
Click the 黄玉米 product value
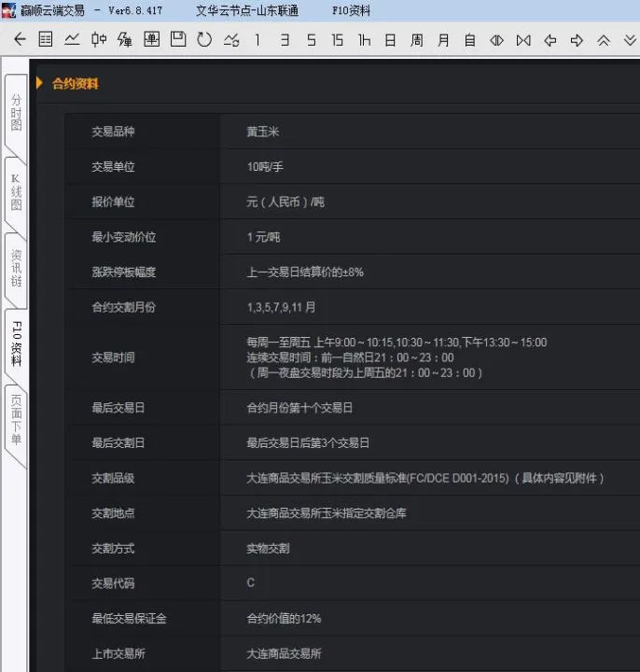(262, 132)
